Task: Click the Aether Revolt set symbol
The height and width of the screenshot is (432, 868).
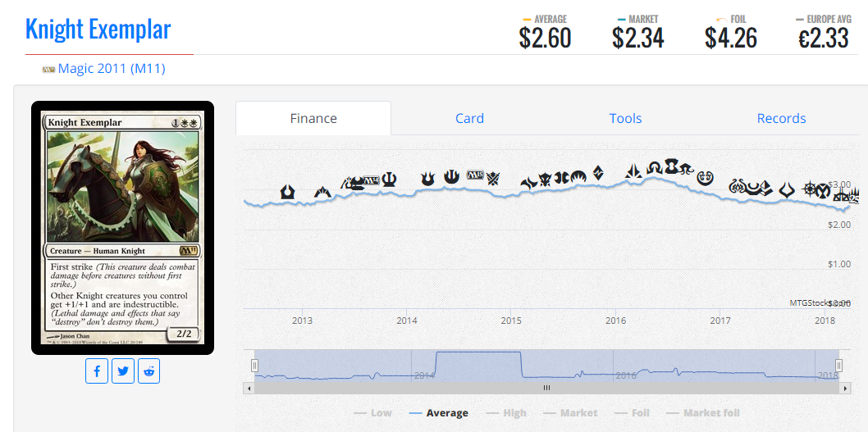Action: click(737, 186)
